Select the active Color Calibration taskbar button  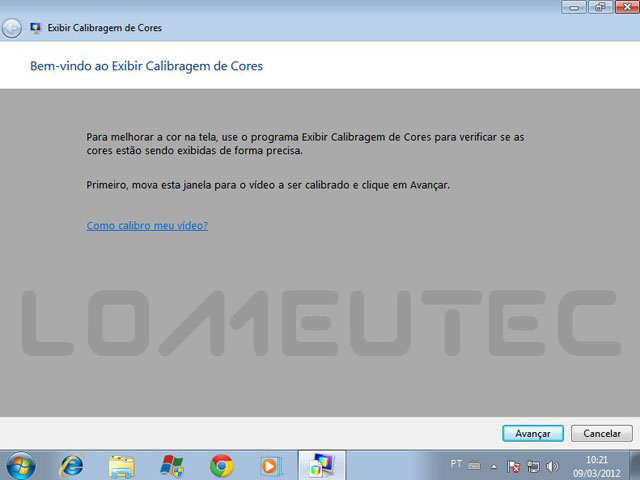(x=322, y=465)
